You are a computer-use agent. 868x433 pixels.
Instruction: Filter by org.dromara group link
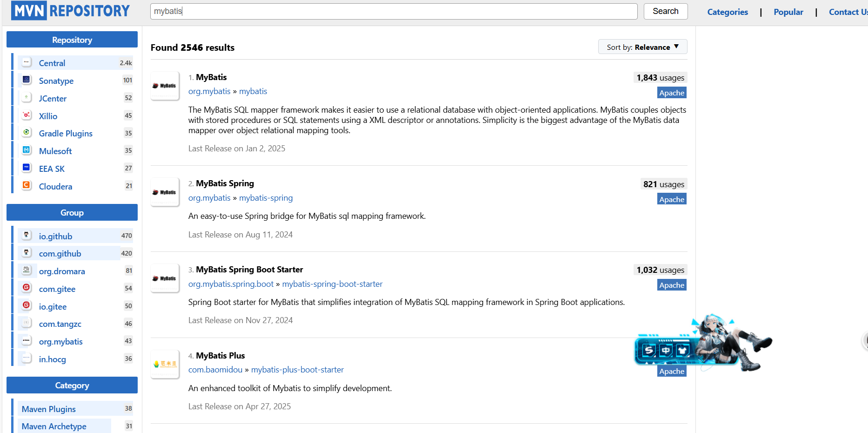pyautogui.click(x=62, y=271)
